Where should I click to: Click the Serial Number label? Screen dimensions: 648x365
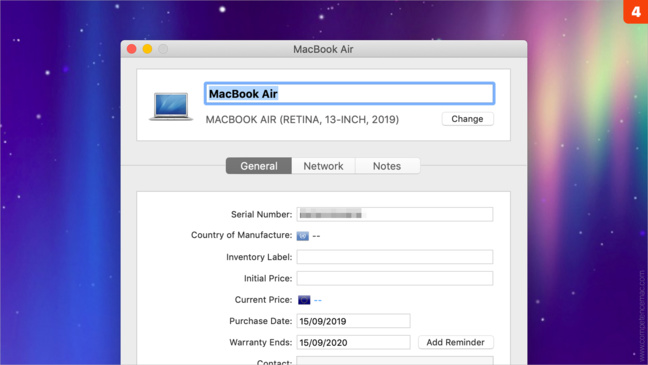[261, 214]
